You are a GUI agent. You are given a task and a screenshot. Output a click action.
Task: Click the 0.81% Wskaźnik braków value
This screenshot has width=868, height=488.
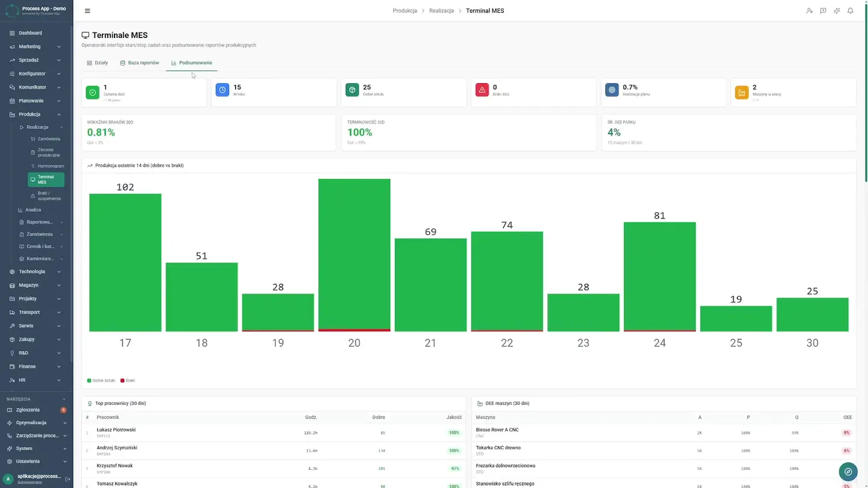pyautogui.click(x=101, y=133)
